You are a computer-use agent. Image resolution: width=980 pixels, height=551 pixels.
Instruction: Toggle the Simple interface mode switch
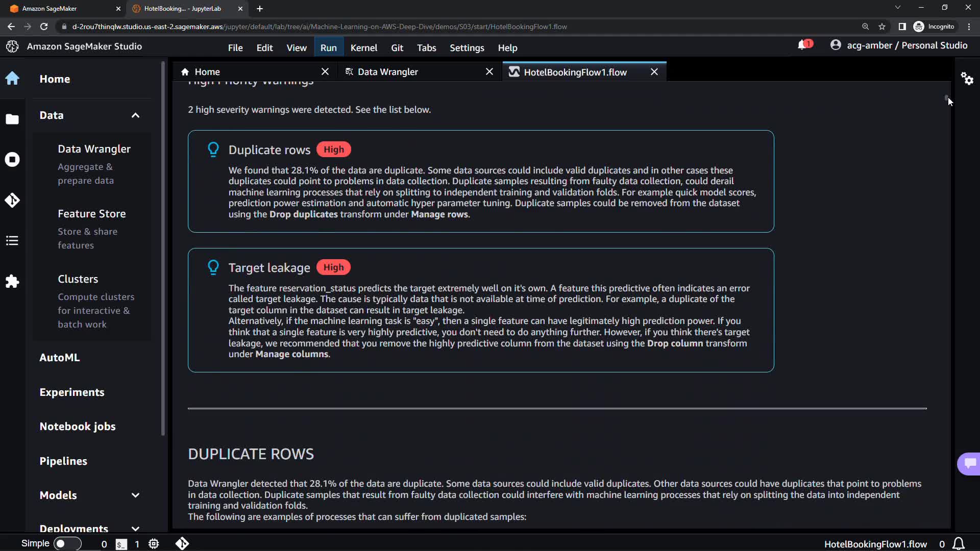click(67, 544)
